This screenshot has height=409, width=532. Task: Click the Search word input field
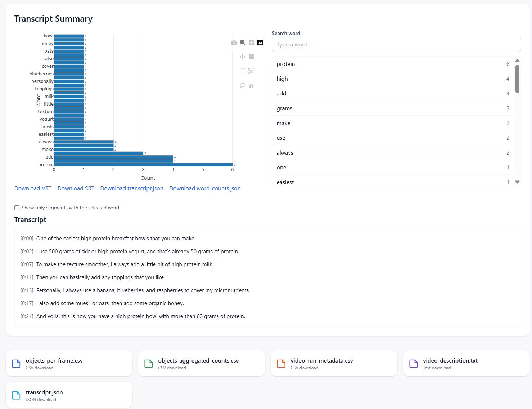click(x=396, y=45)
